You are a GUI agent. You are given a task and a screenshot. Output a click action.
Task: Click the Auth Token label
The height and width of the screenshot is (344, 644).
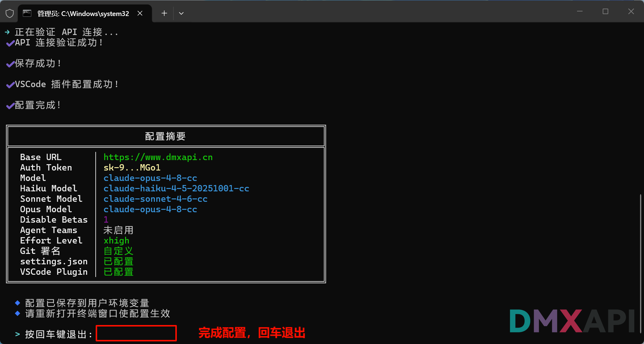pyautogui.click(x=46, y=168)
